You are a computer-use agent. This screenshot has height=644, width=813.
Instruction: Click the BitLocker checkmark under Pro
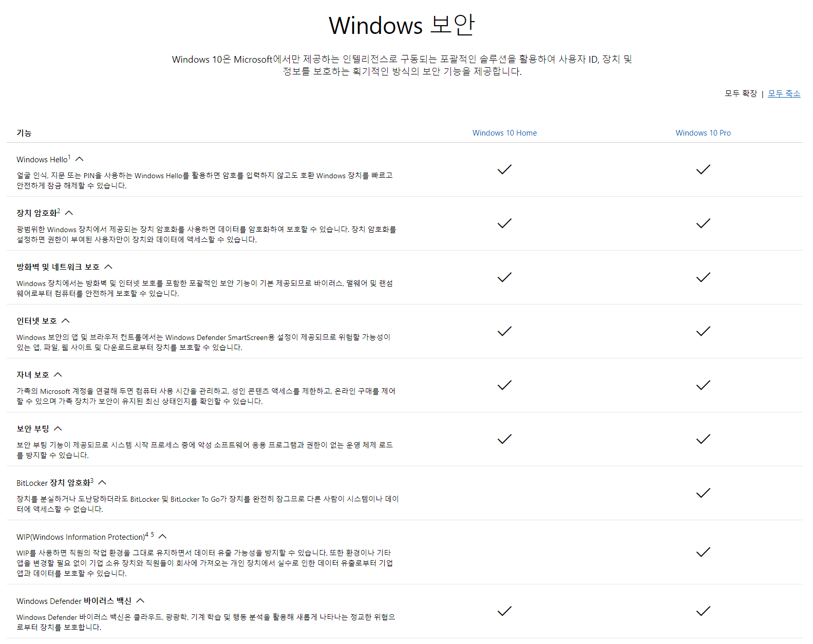pyautogui.click(x=703, y=493)
